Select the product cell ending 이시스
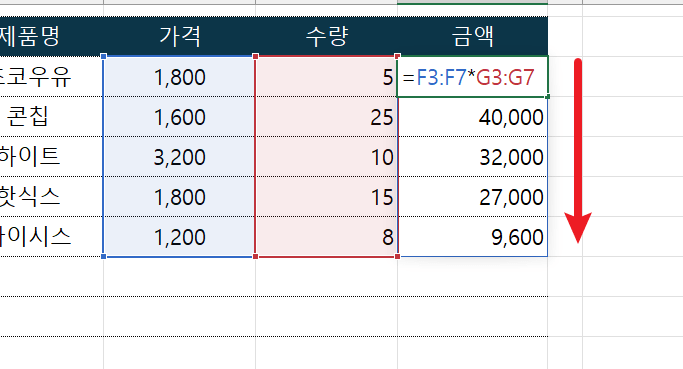 pyautogui.click(x=51, y=237)
